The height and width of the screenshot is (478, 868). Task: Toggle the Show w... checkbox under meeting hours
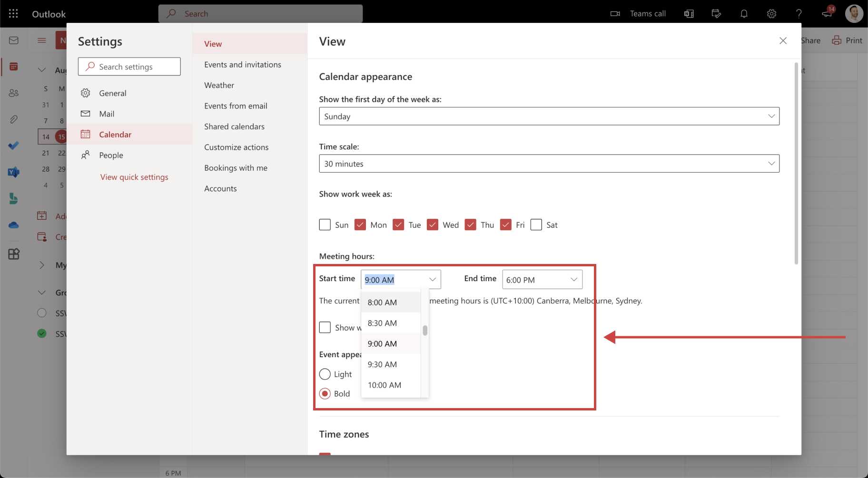coord(325,328)
